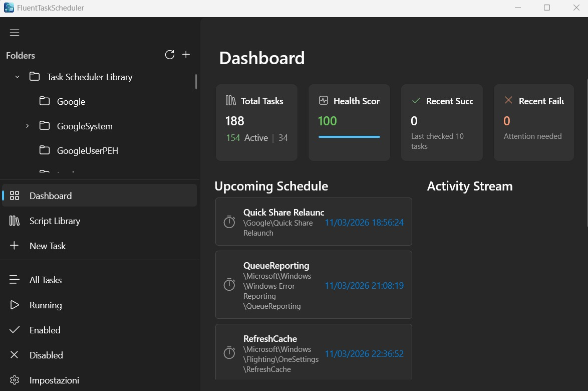The image size is (588, 391).
Task: Click the Running tasks play icon
Action: click(15, 305)
